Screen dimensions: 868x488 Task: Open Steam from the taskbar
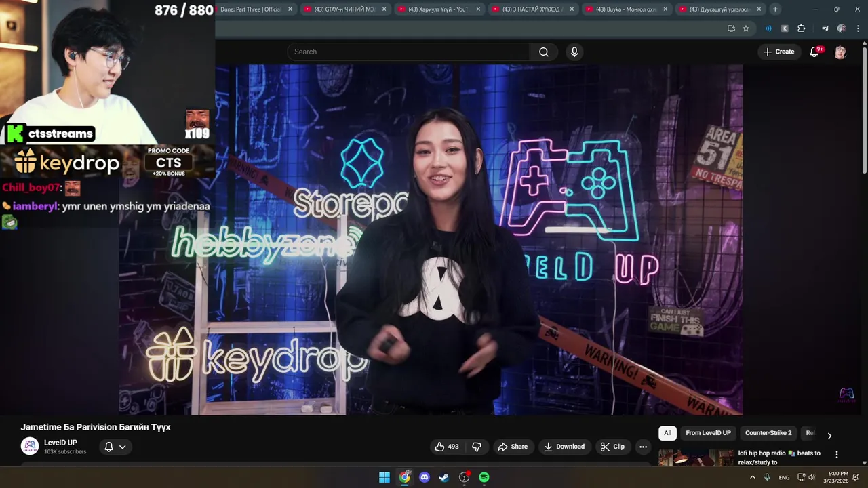444,477
